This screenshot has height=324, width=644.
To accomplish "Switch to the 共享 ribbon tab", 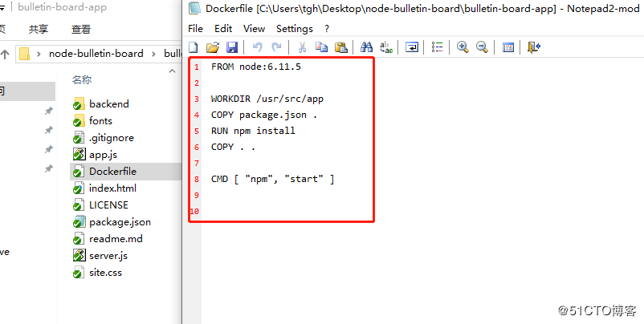I will (x=38, y=29).
